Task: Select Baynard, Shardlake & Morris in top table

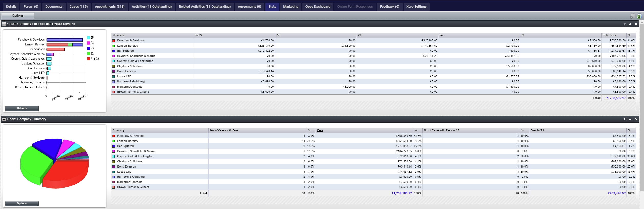Action: [x=136, y=56]
